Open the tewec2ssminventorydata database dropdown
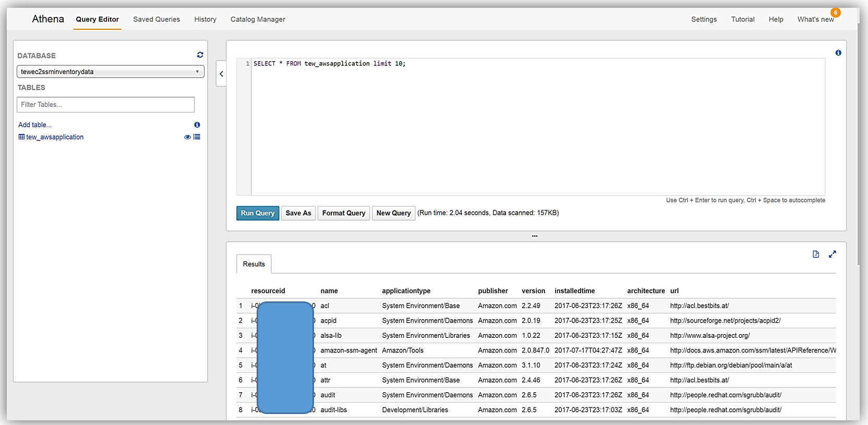Screen dimensions: 868x425 (110, 71)
